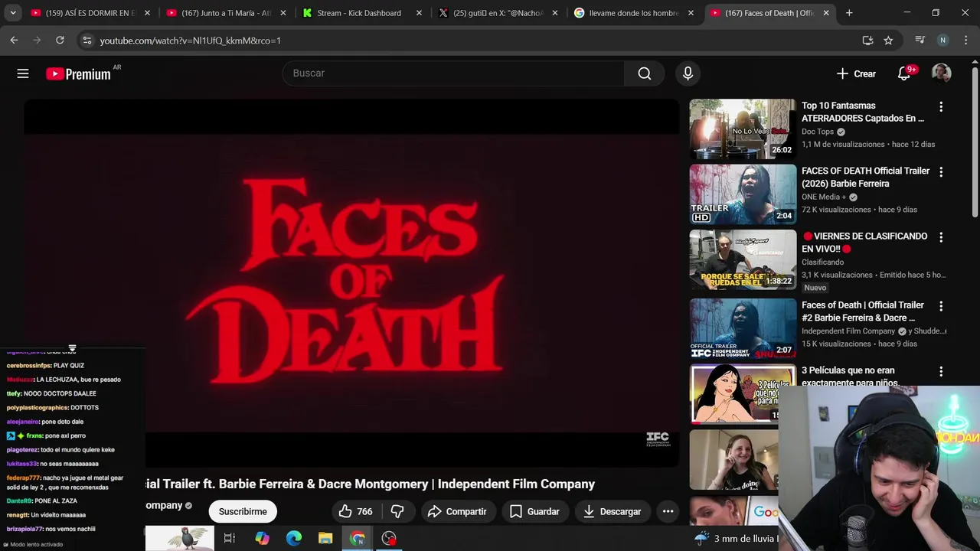Close the Junto a Ti María tab
The width and height of the screenshot is (980, 551).
283,13
